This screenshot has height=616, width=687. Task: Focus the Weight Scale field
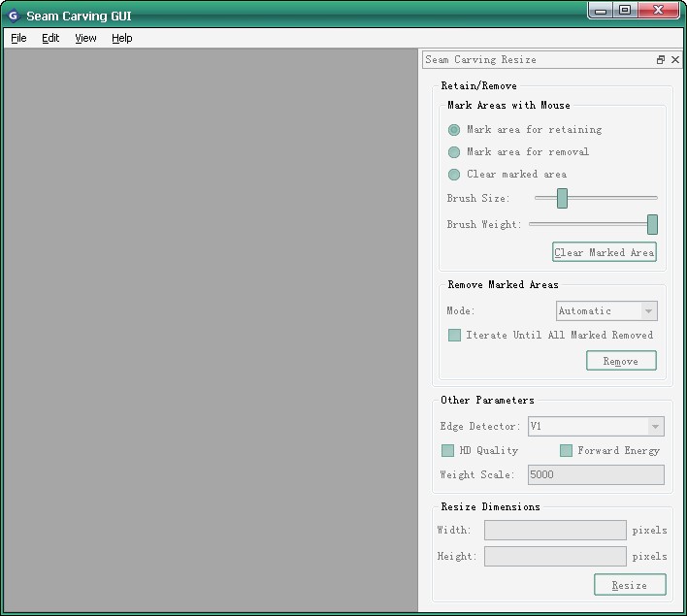tap(596, 475)
